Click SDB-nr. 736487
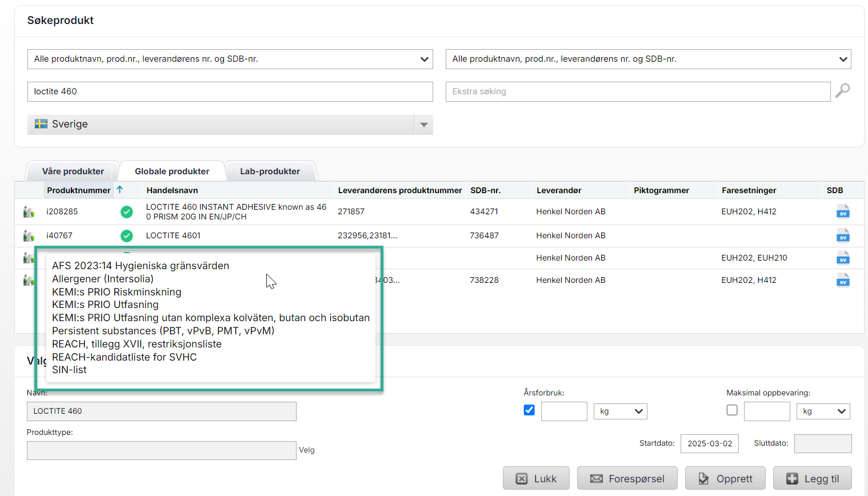The image size is (868, 496). [x=484, y=235]
